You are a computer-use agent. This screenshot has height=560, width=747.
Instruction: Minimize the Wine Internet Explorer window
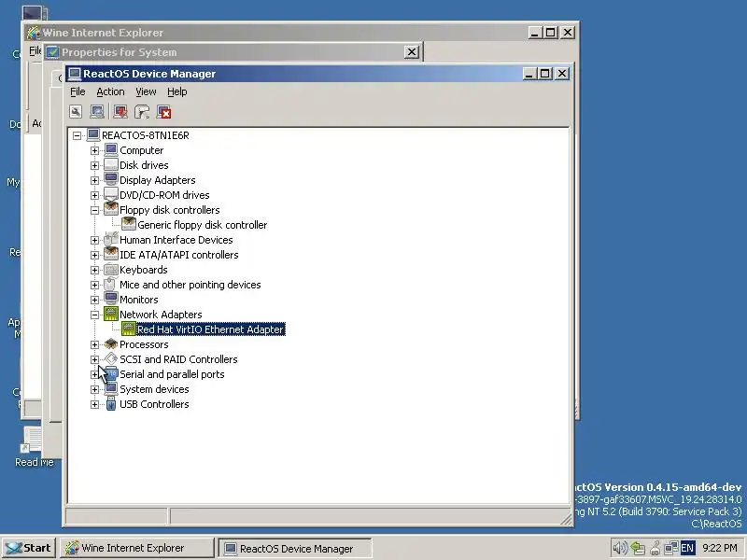[534, 33]
